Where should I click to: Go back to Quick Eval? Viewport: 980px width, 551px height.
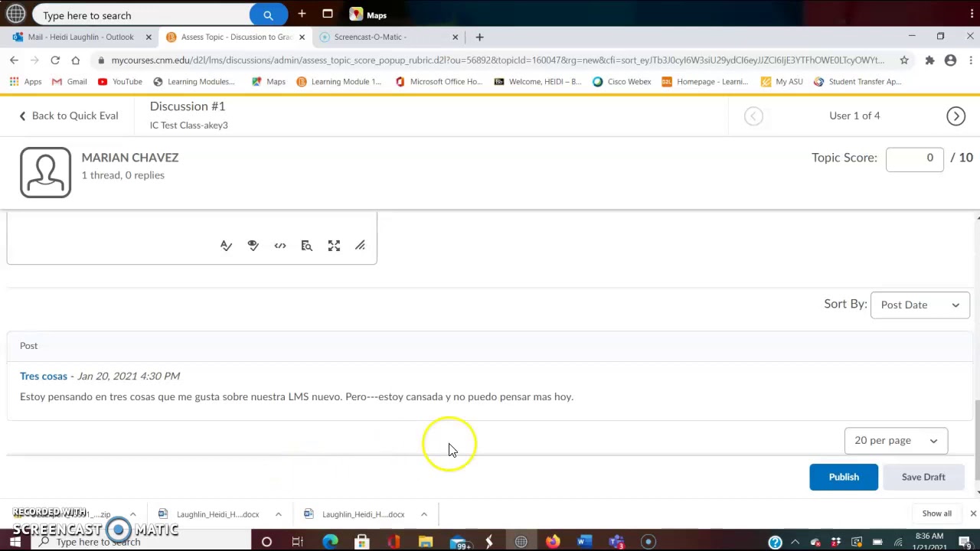(68, 116)
